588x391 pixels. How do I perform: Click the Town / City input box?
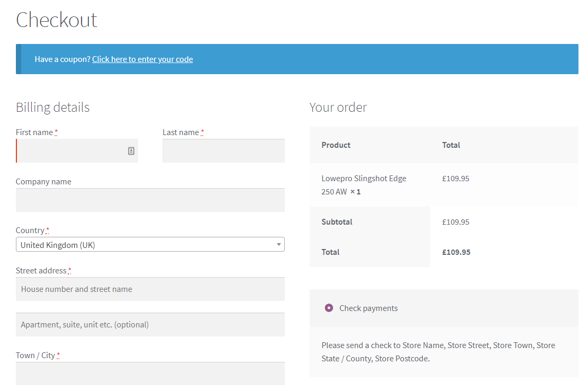pyautogui.click(x=150, y=374)
